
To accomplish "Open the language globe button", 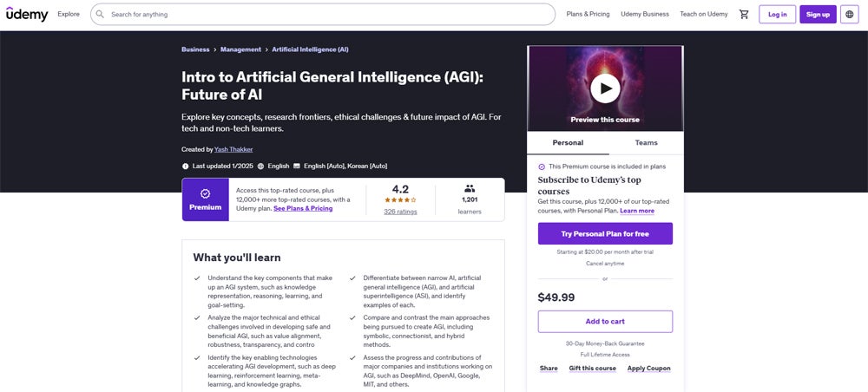I will (x=850, y=15).
